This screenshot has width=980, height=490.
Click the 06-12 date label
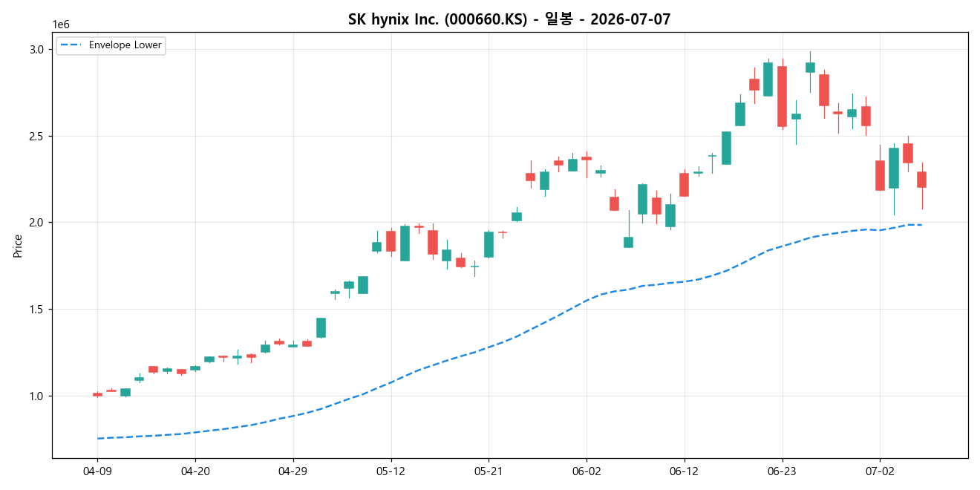[x=685, y=471]
